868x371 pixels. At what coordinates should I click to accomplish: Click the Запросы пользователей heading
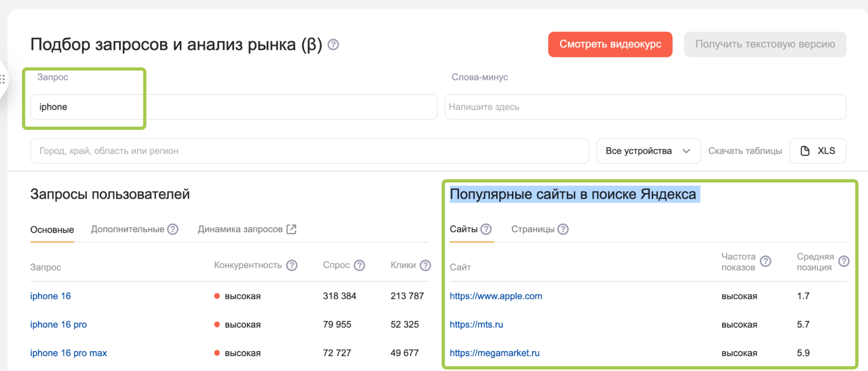(x=110, y=194)
